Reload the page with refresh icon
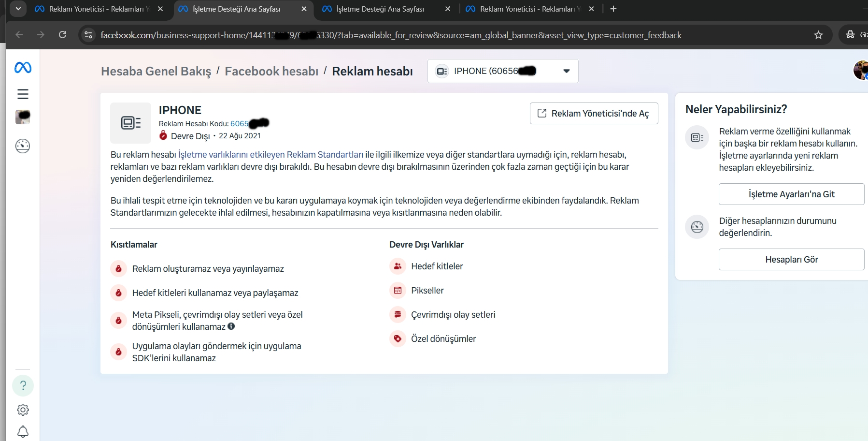The width and height of the screenshot is (868, 441). 63,35
